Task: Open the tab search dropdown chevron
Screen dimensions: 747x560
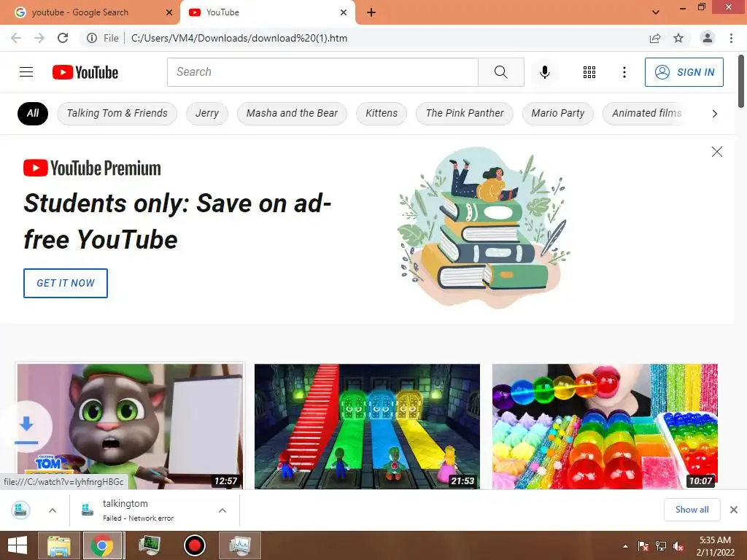Action: click(x=656, y=12)
